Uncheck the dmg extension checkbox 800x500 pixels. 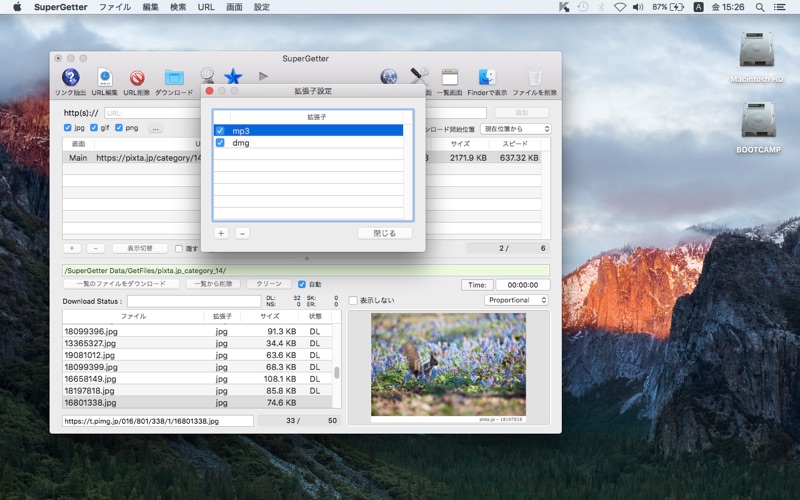(x=220, y=143)
